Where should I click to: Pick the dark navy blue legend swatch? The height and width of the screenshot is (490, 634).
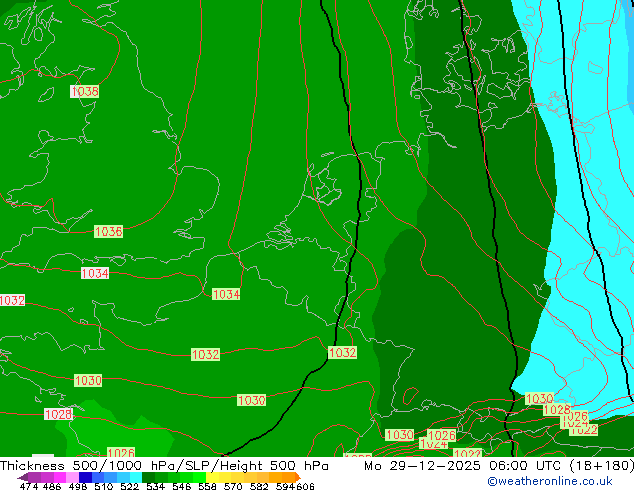(x=85, y=477)
